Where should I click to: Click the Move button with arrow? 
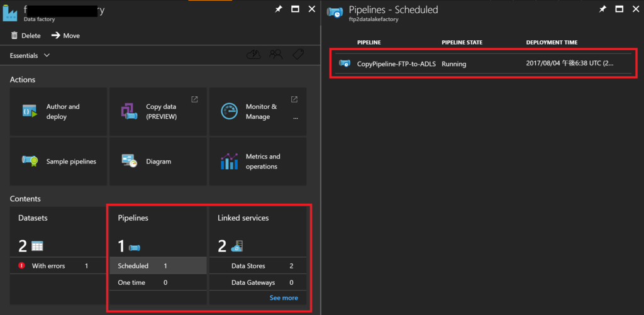tap(65, 36)
